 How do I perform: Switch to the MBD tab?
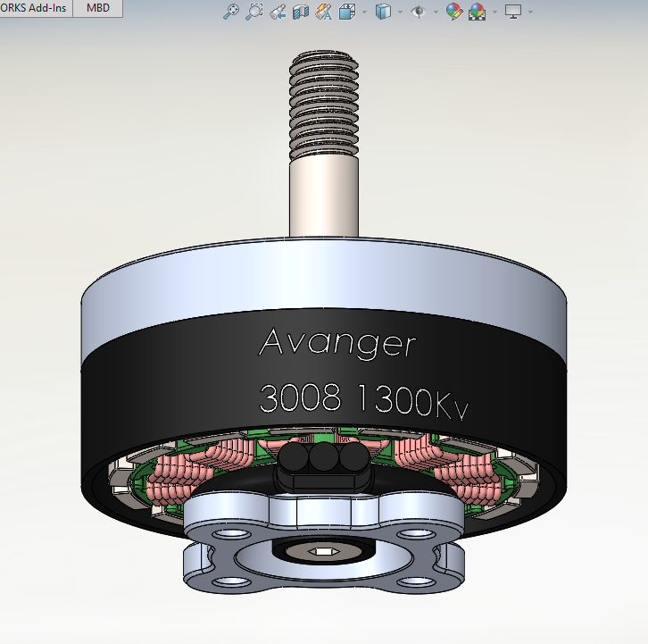click(98, 8)
